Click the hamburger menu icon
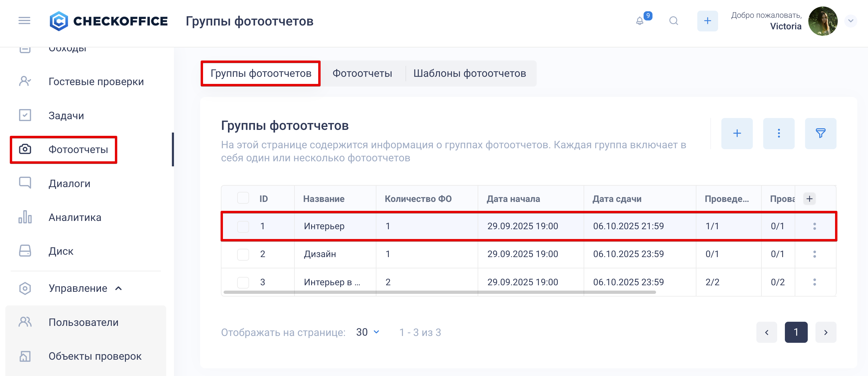Image resolution: width=868 pixels, height=376 pixels. 24,21
